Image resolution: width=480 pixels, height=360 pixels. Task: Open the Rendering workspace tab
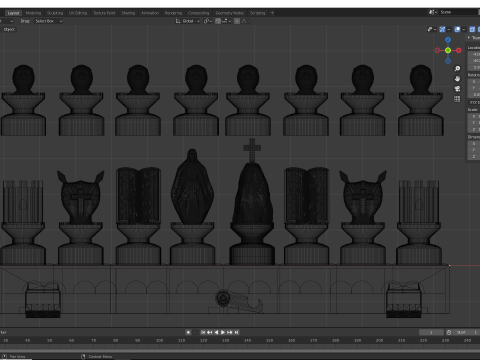[173, 13]
